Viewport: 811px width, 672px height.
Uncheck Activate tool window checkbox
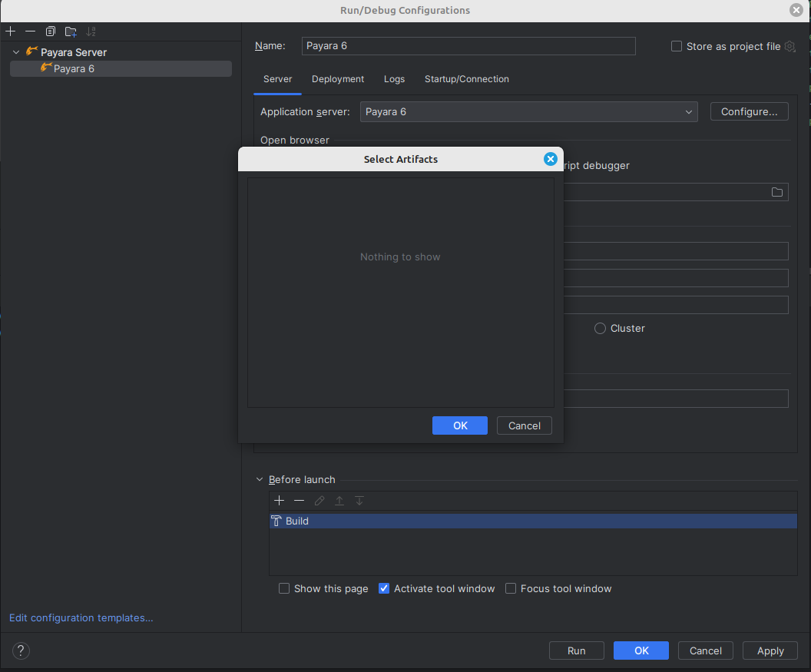(384, 588)
